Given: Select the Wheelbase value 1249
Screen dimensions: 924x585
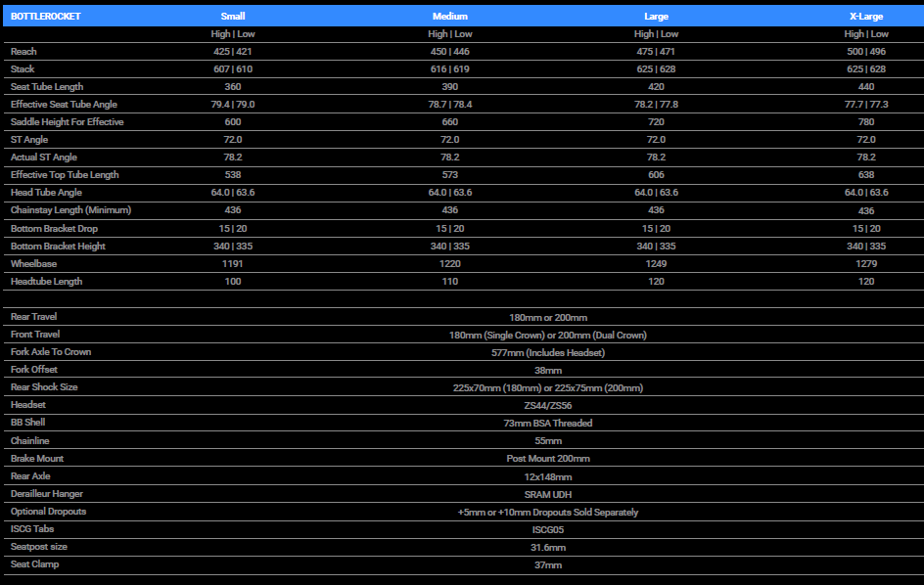Looking at the screenshot, I should click(656, 264).
